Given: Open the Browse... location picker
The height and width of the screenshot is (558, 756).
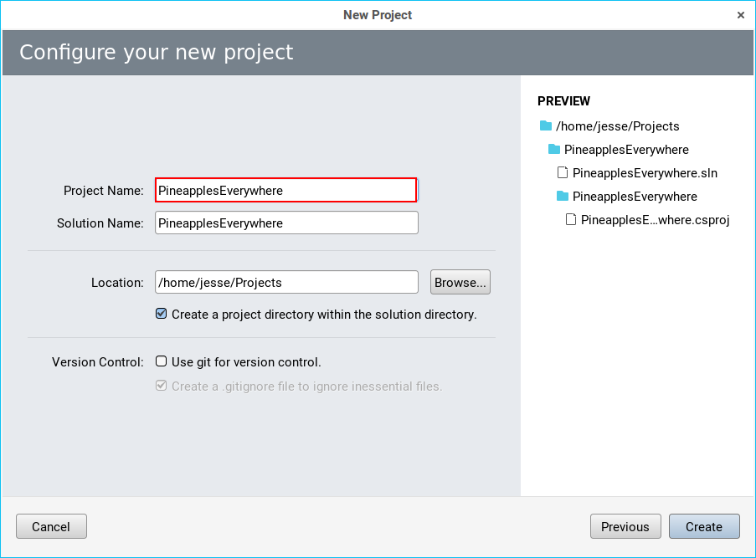Looking at the screenshot, I should pyautogui.click(x=460, y=282).
